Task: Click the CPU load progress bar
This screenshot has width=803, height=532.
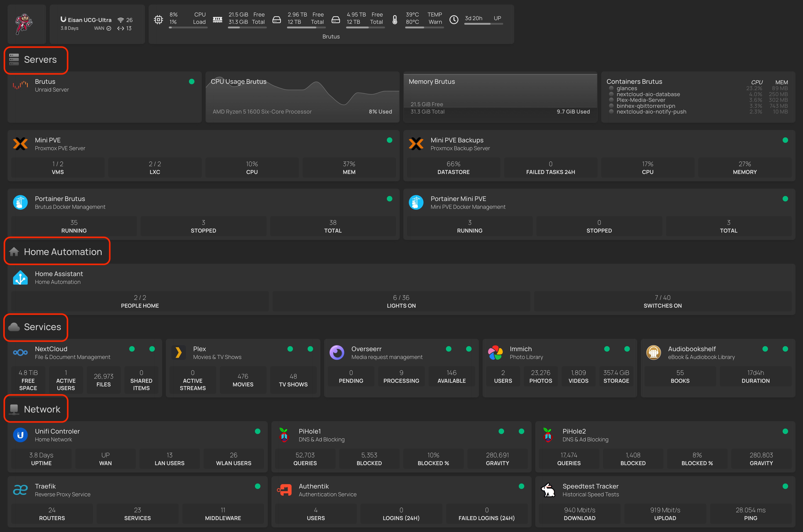Action: pyautogui.click(x=188, y=27)
